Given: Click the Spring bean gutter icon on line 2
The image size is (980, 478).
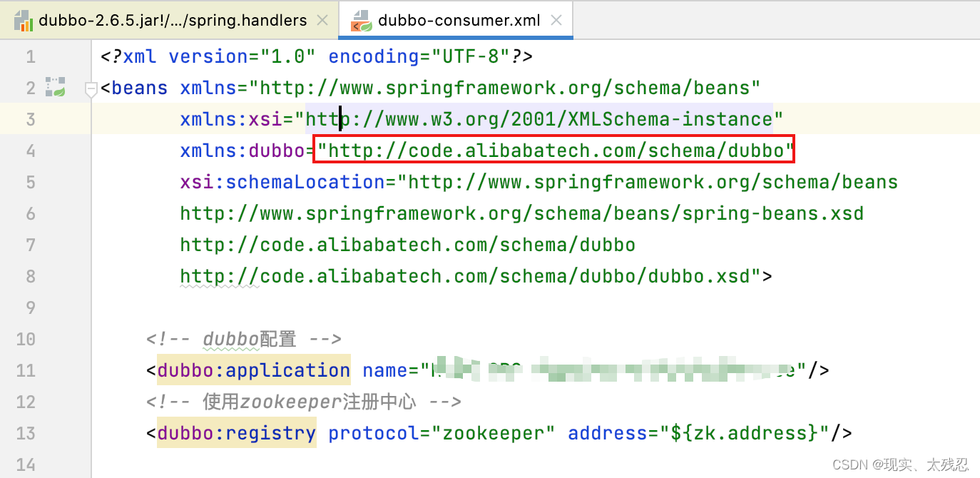Looking at the screenshot, I should pyautogui.click(x=56, y=88).
